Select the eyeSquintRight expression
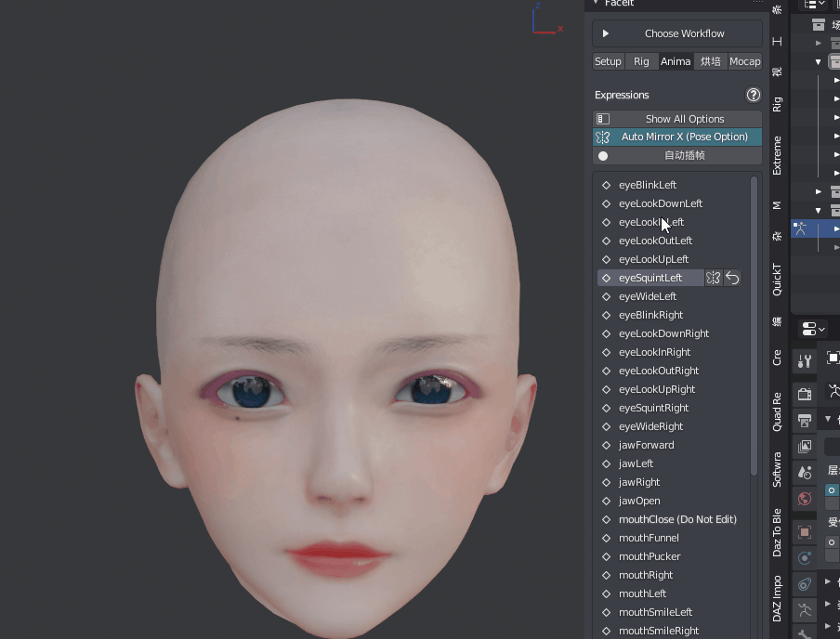 [653, 408]
